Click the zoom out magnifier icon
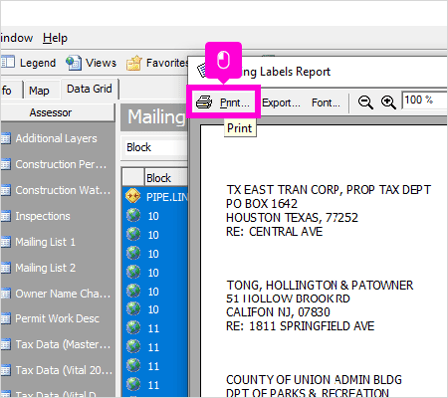 click(365, 102)
